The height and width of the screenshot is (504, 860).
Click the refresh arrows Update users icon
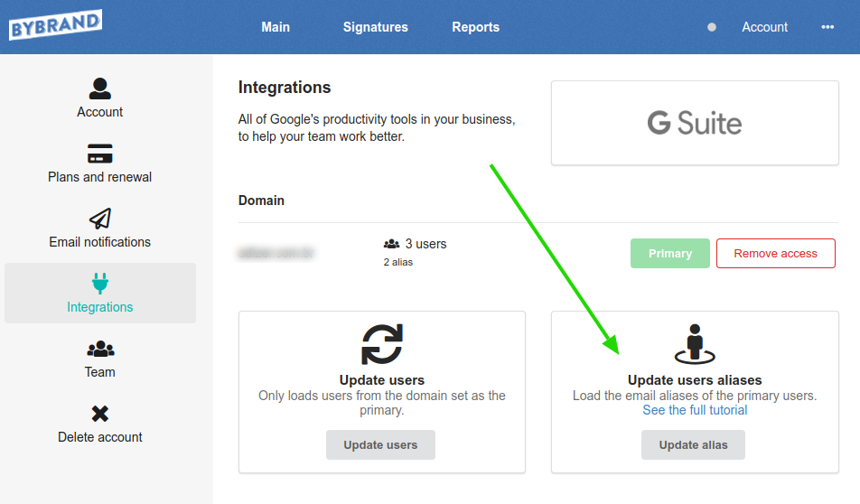point(382,344)
